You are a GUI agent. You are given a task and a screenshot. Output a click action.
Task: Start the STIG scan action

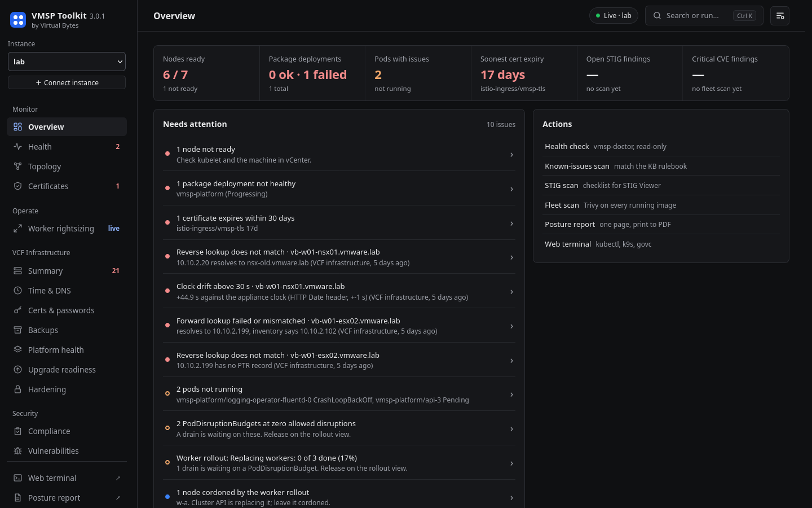coord(661,186)
